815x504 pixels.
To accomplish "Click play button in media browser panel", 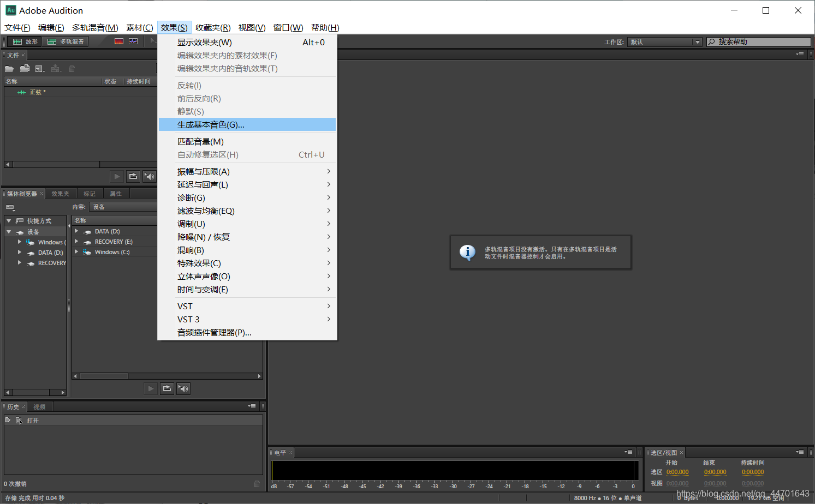I will pyautogui.click(x=151, y=388).
